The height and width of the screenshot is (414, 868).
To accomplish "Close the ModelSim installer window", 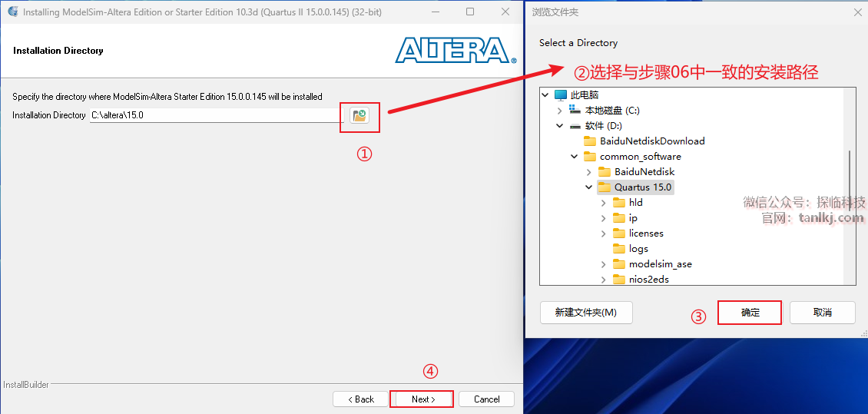I will click(505, 12).
